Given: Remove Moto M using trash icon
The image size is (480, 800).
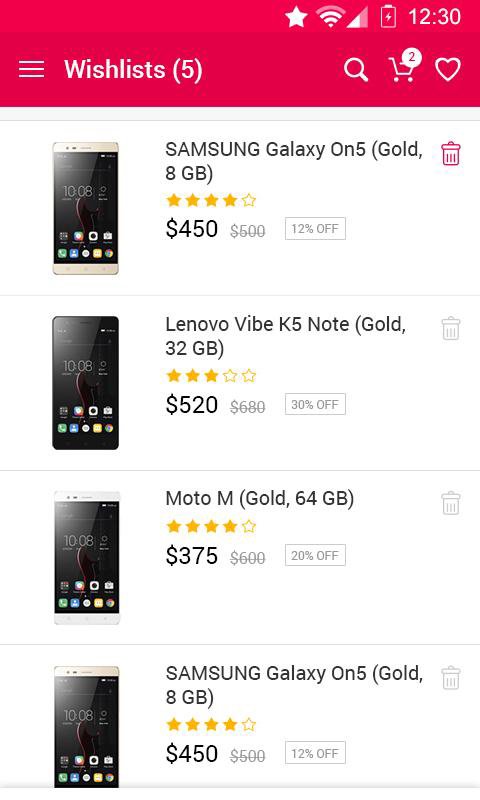Looking at the screenshot, I should coord(450,503).
